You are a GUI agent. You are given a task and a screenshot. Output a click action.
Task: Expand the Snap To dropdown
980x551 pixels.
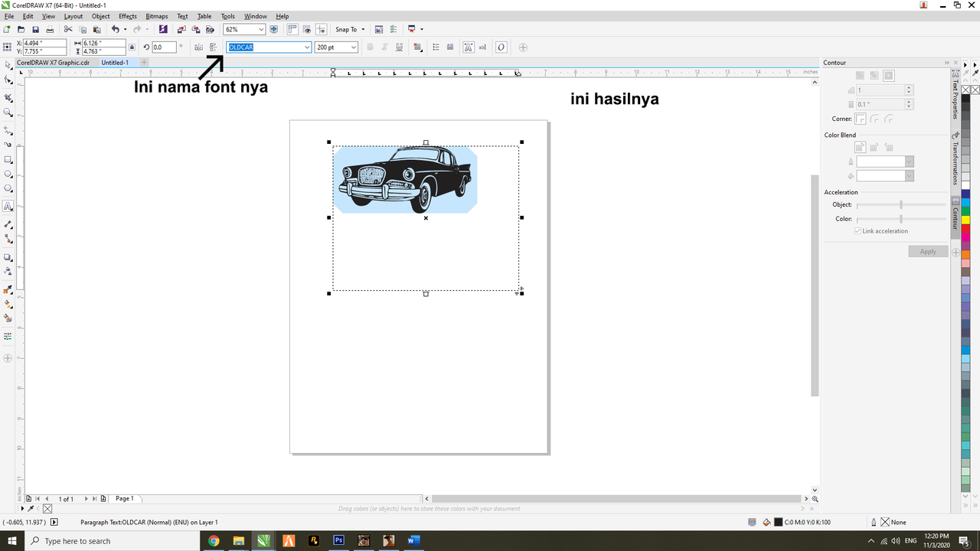[x=363, y=29]
